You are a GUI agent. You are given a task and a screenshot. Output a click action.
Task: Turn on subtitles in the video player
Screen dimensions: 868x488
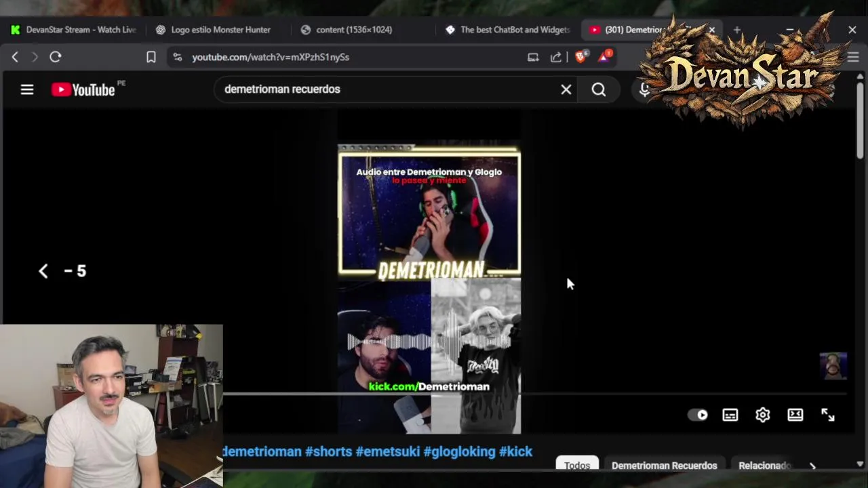(x=730, y=415)
